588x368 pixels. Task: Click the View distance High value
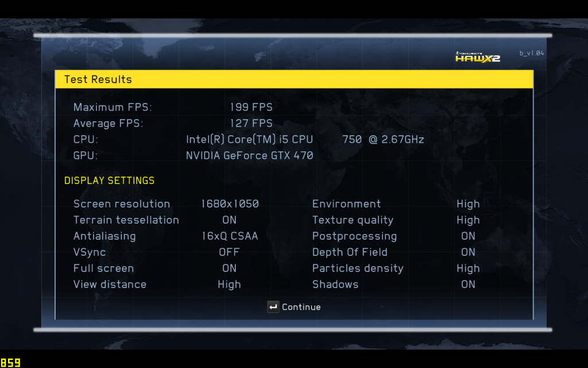tap(229, 285)
